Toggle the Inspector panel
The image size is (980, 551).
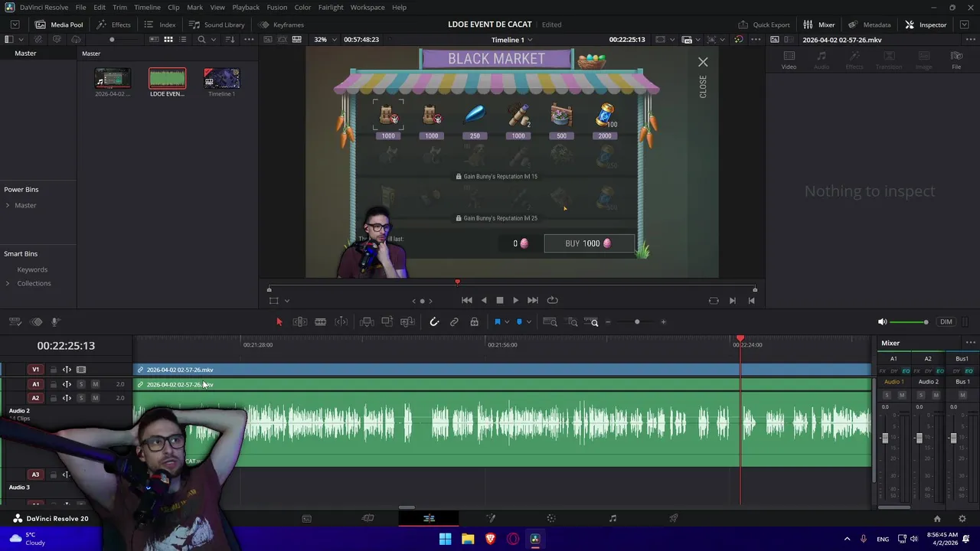[x=926, y=24]
